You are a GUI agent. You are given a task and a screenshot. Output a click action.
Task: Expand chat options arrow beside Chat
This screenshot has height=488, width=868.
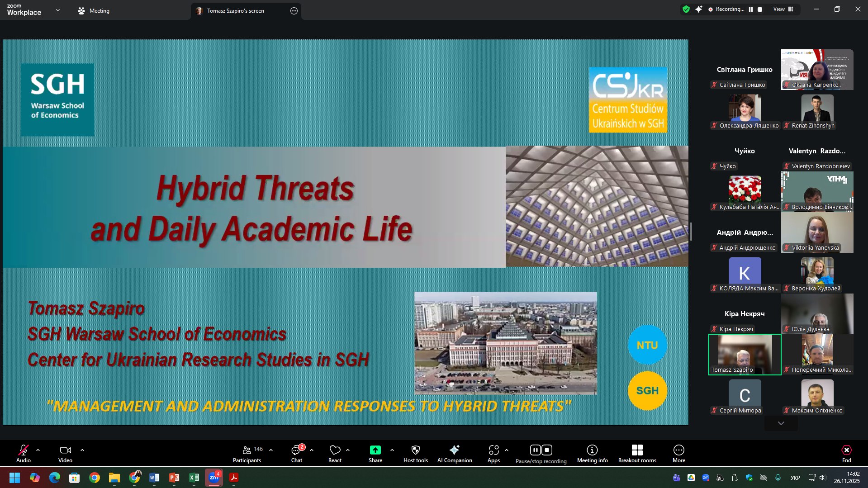coord(312,450)
